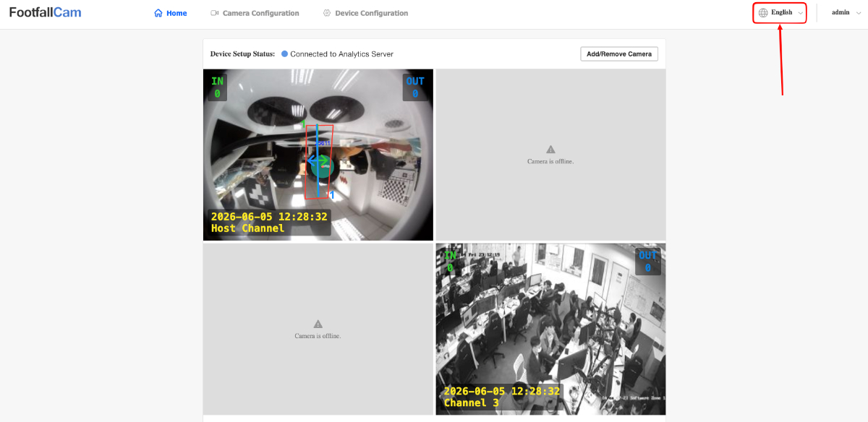
Task: Open the Camera Configuration tab
Action: pos(255,13)
